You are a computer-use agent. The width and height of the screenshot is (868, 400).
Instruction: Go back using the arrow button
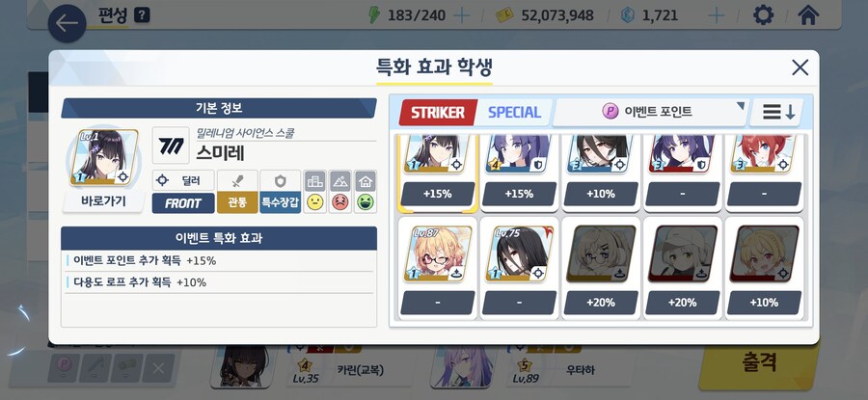(x=67, y=23)
